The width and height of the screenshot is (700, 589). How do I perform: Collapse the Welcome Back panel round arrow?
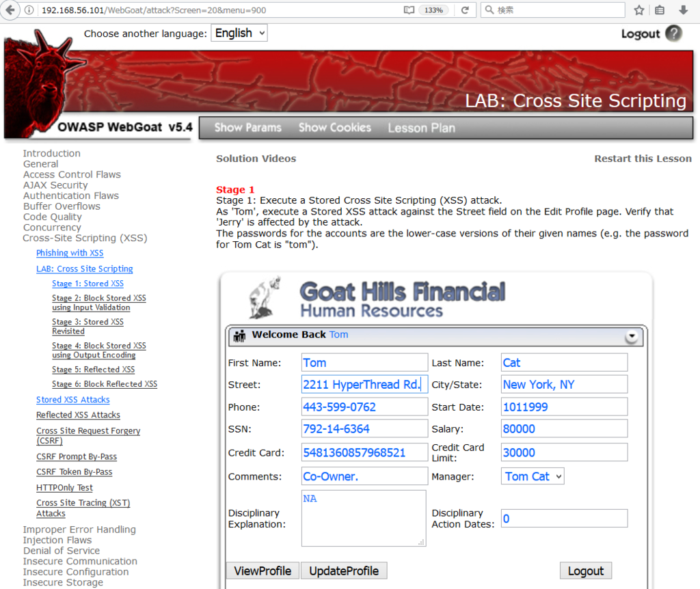(x=631, y=336)
